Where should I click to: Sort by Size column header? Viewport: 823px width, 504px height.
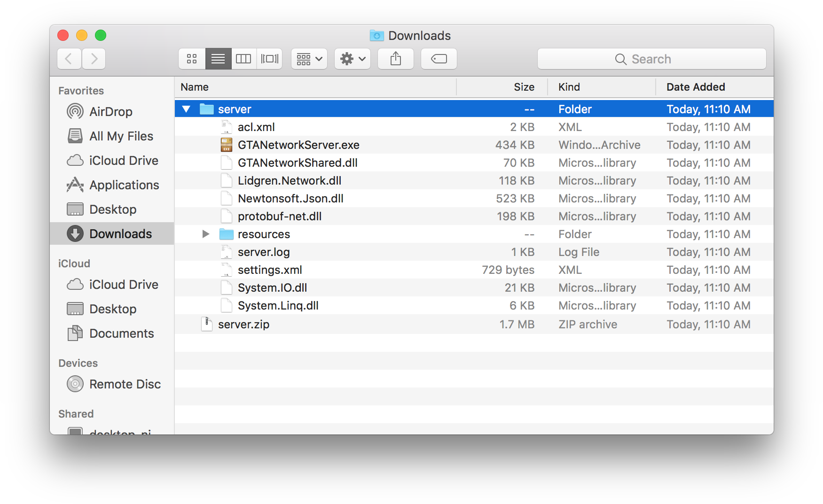pyautogui.click(x=502, y=87)
